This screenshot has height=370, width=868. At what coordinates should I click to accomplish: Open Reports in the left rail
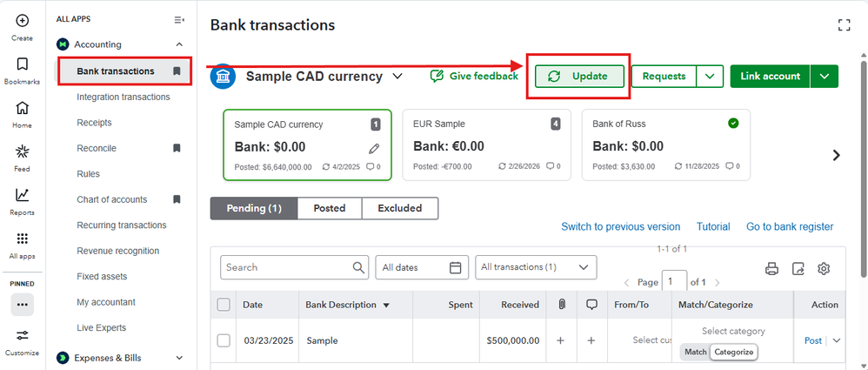(x=22, y=195)
